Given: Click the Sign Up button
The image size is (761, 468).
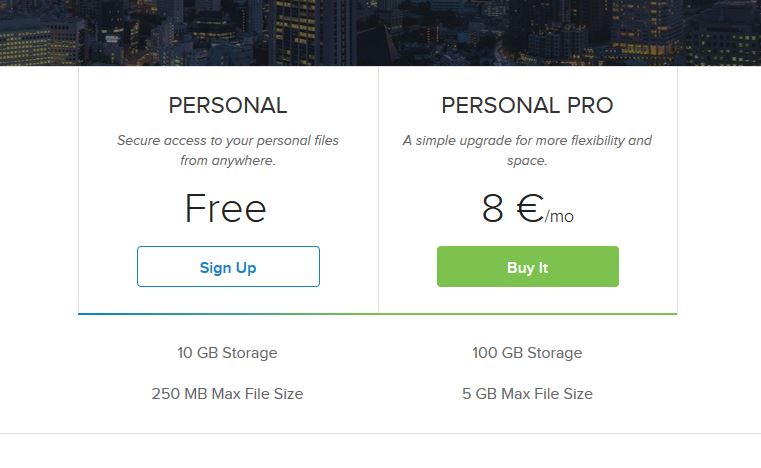Looking at the screenshot, I should [x=228, y=267].
